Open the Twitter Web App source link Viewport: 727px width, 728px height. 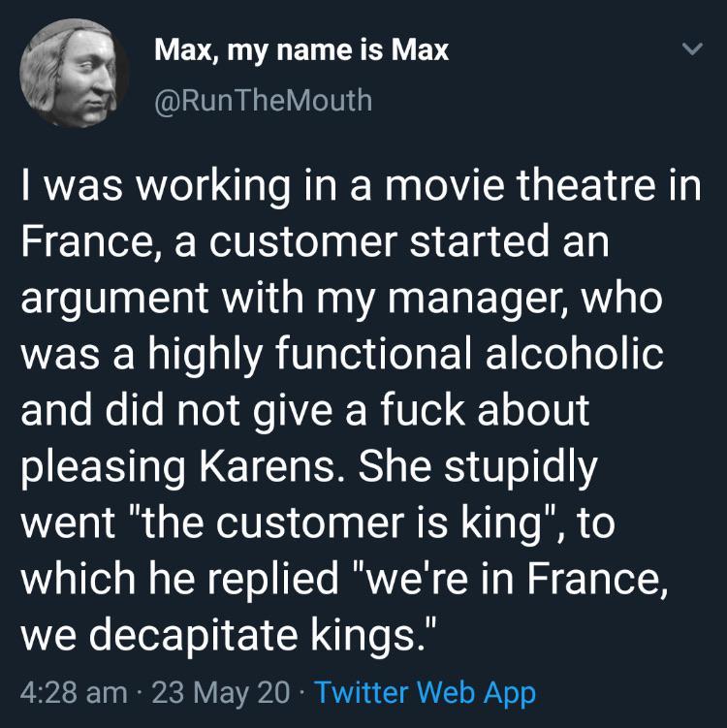[x=426, y=692]
